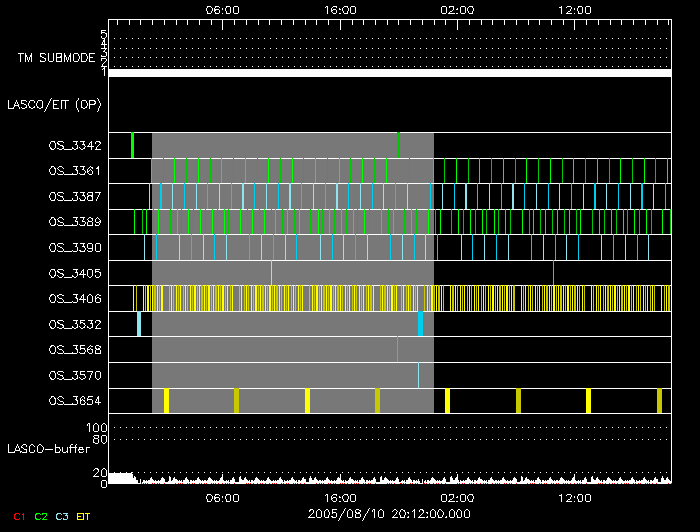Click the white TM SUBMODE level 1 bar
The height and width of the screenshot is (532, 700).
[x=389, y=73]
